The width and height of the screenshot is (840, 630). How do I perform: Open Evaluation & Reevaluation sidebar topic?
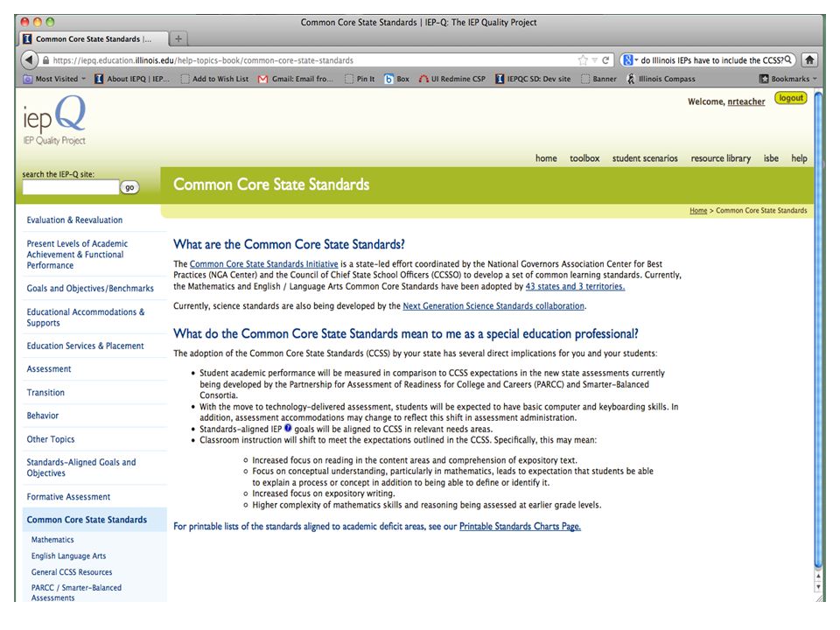coord(74,220)
